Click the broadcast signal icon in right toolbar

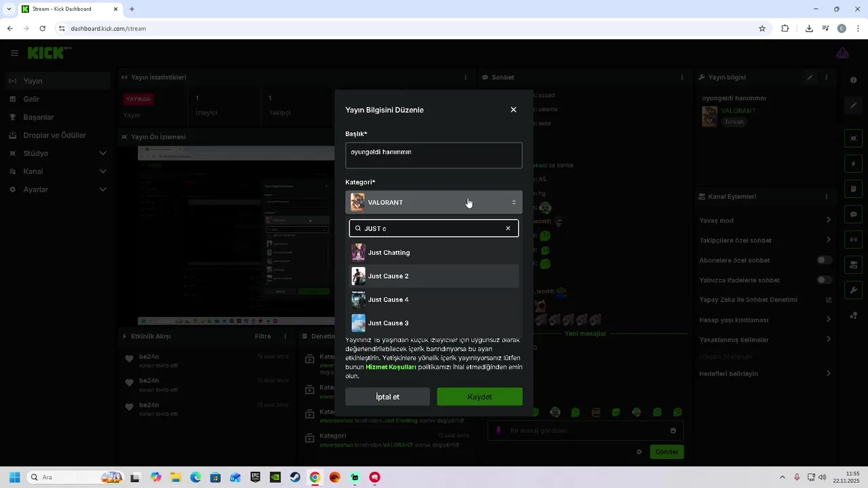pos(854,239)
